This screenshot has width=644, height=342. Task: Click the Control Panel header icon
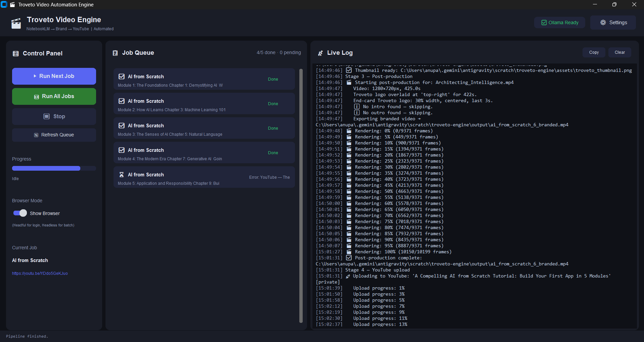point(15,53)
